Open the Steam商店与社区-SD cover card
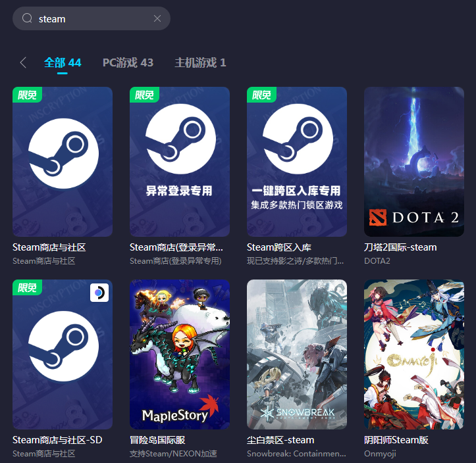Image resolution: width=476 pixels, height=463 pixels. coord(63,354)
